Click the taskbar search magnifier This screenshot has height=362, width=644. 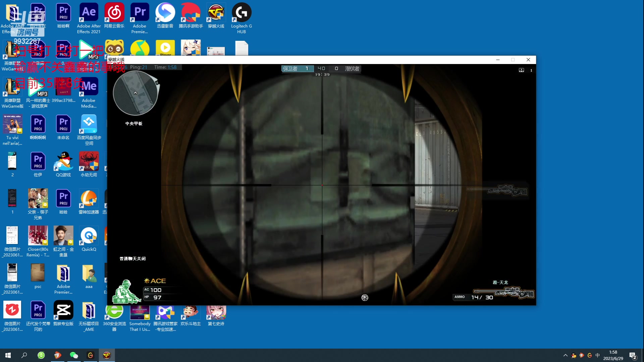click(24, 355)
